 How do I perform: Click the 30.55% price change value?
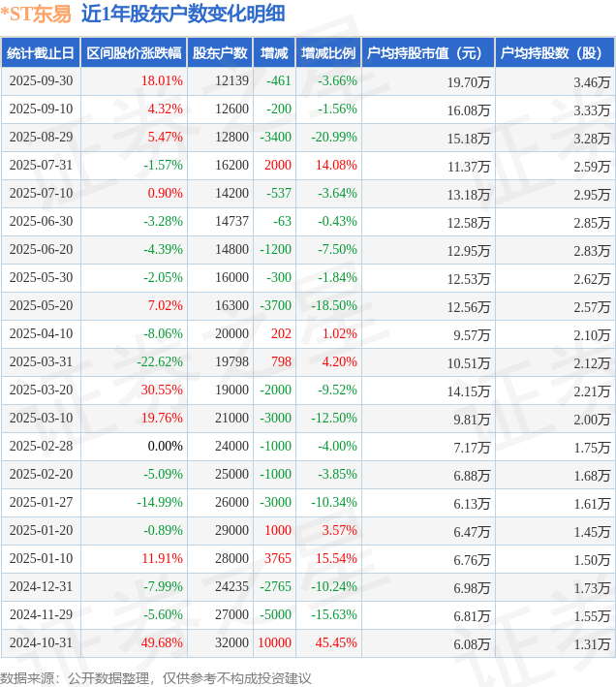162,390
